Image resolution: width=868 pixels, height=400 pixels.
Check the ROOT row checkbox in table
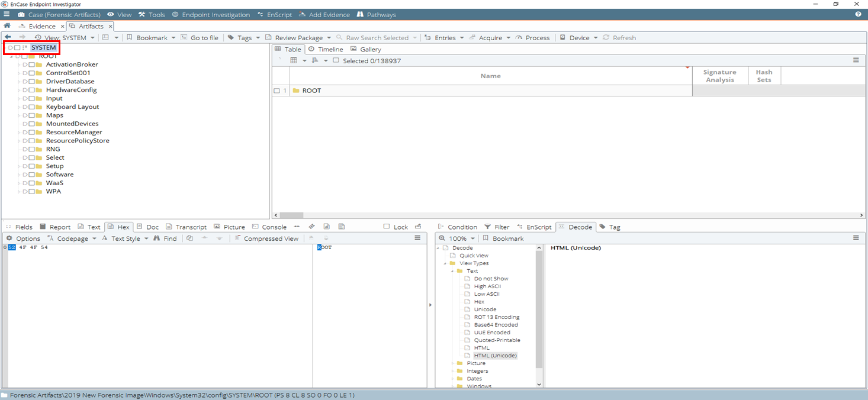point(277,91)
